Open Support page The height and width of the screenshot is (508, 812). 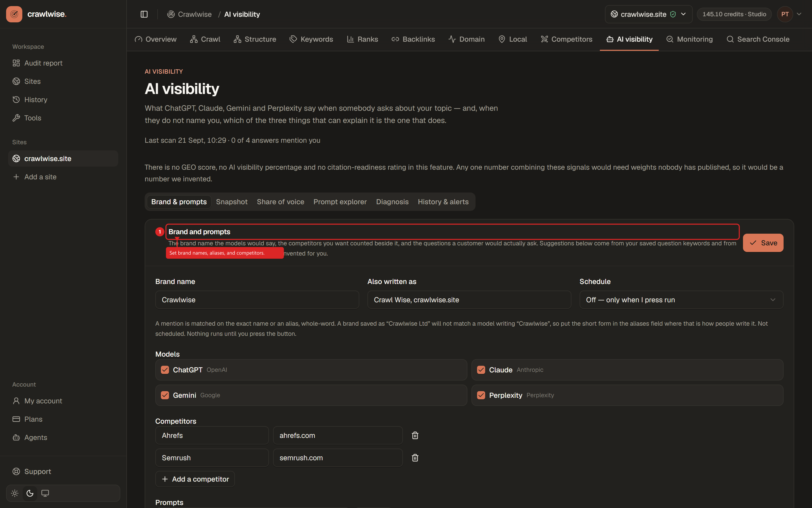click(x=63, y=471)
